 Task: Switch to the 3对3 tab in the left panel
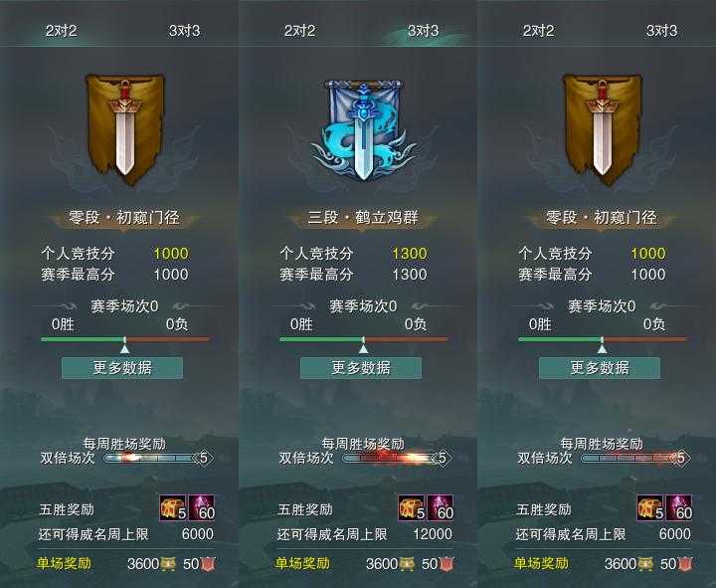coord(185,31)
